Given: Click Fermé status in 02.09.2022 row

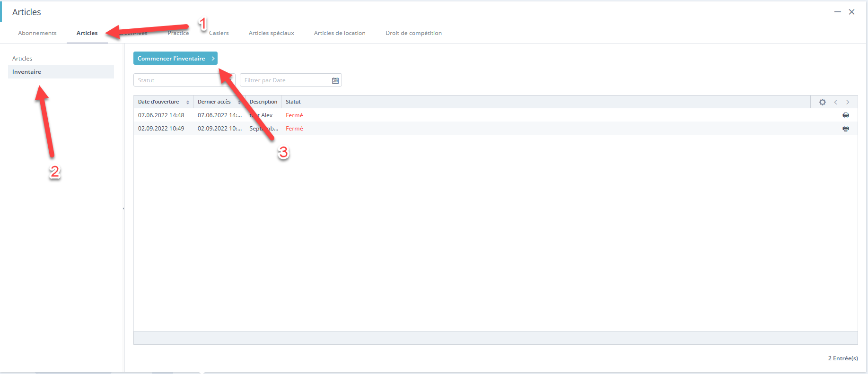Looking at the screenshot, I should pos(294,129).
